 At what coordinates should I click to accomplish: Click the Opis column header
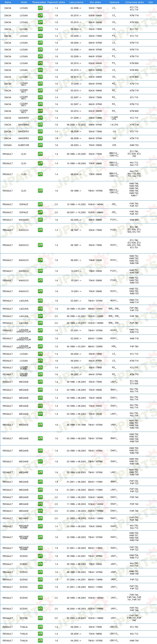point(151,2)
